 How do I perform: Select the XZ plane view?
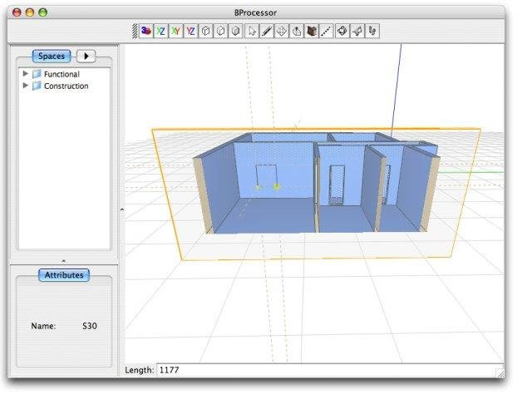[160, 31]
